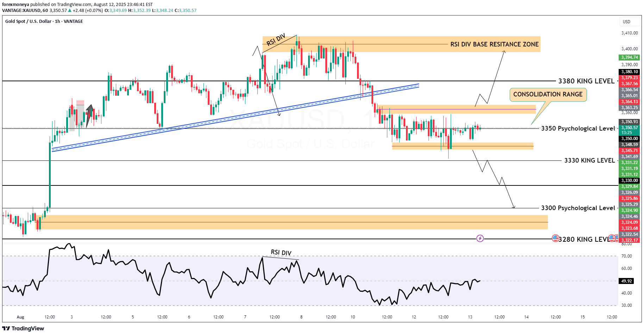Click the US flag event icon near 3280 KING LEVEL
This screenshot has height=335, width=644.
[x=556, y=239]
